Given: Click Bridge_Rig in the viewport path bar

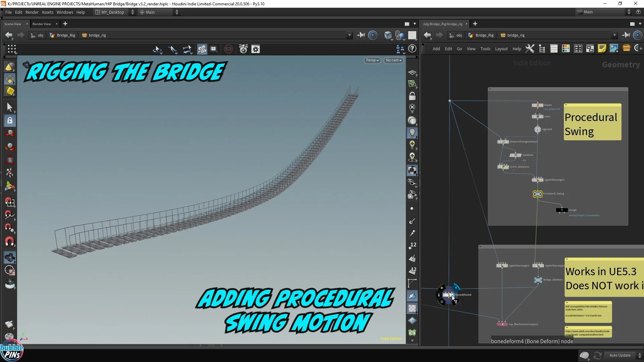Looking at the screenshot, I should tap(66, 35).
